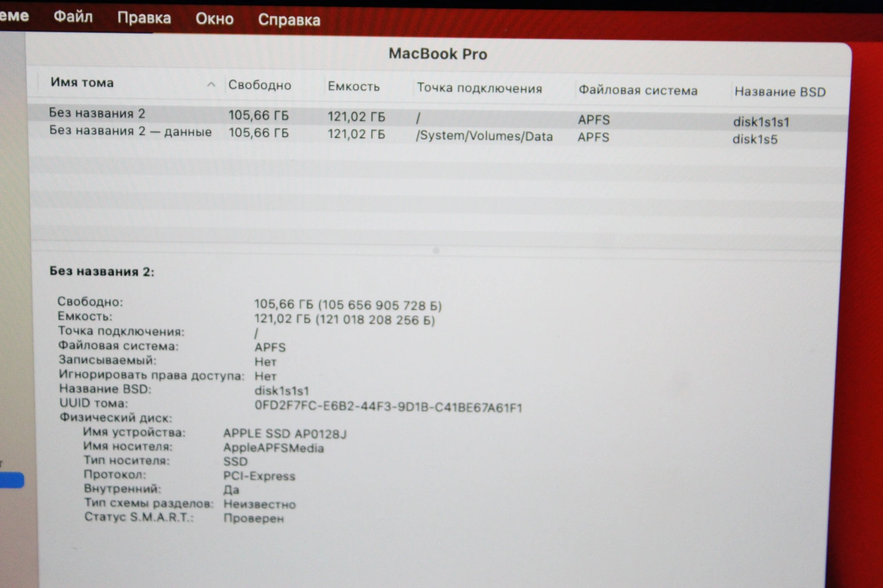This screenshot has width=883, height=588.
Task: Sort by Точка подключения column
Action: tap(479, 89)
